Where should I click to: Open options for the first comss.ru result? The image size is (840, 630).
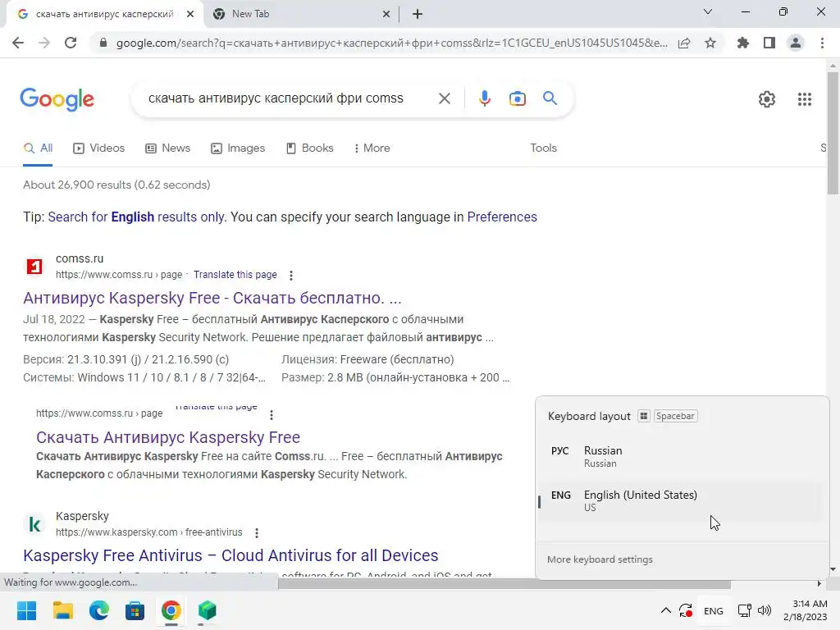(x=291, y=276)
